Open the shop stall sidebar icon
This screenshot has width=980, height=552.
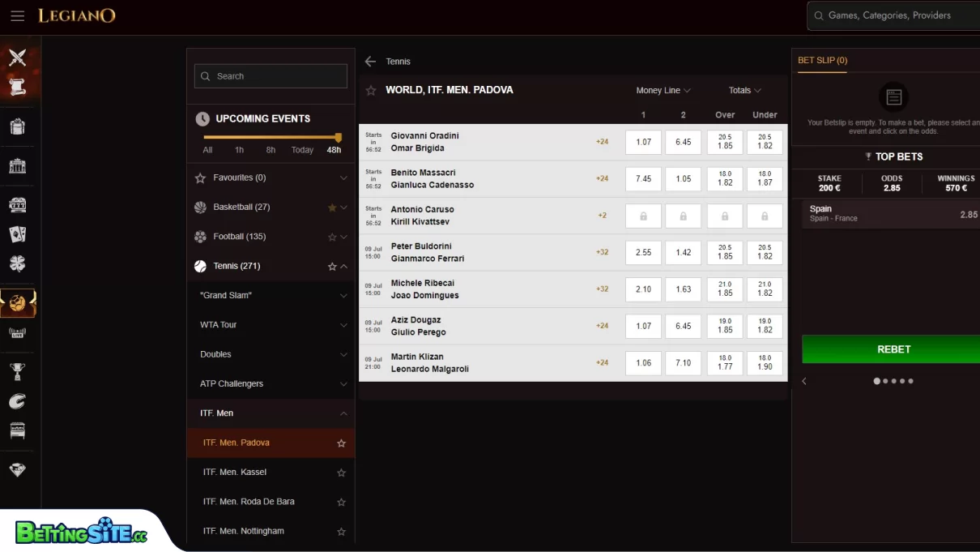tap(17, 430)
